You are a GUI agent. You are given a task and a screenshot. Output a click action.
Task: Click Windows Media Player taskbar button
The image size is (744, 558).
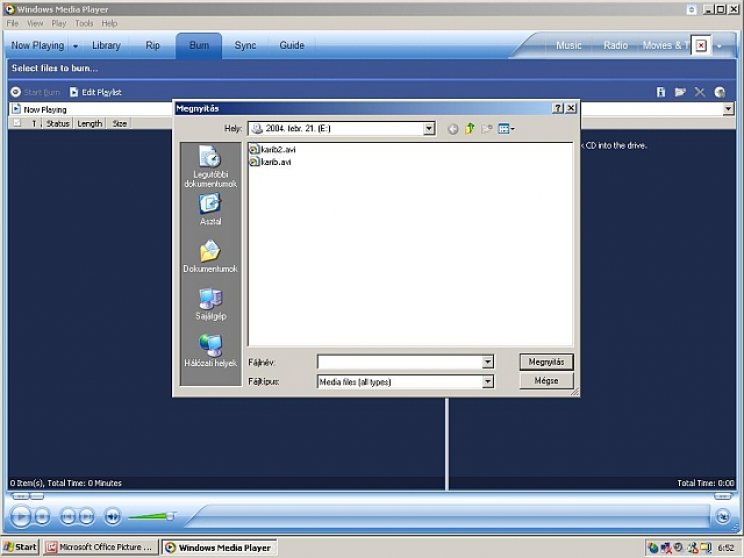pyautogui.click(x=219, y=548)
